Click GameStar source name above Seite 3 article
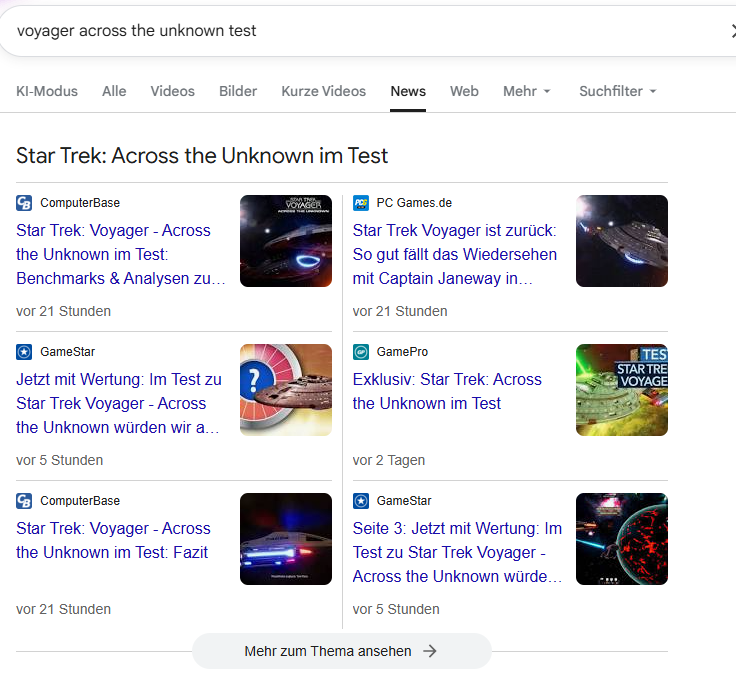The image size is (736, 692). click(x=404, y=501)
